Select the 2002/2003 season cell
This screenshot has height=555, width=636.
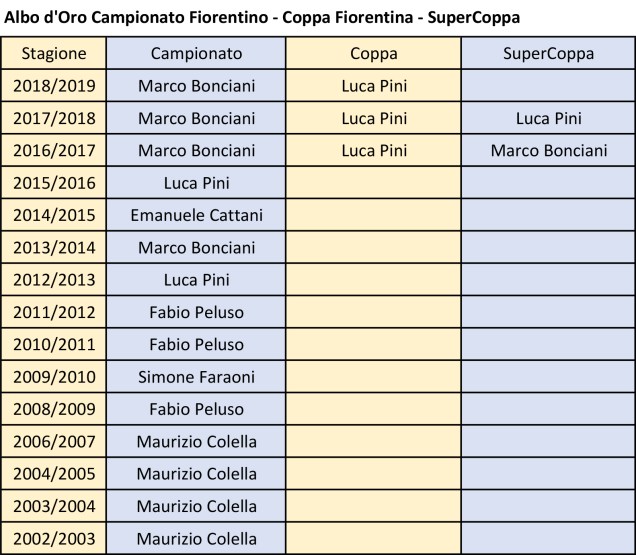pos(54,539)
